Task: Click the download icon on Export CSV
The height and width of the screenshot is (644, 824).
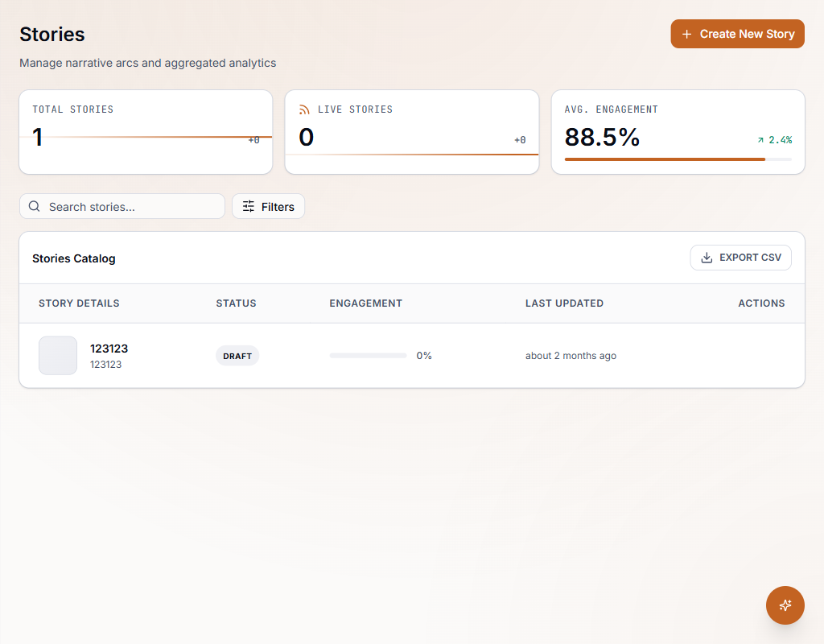Action: 707,258
